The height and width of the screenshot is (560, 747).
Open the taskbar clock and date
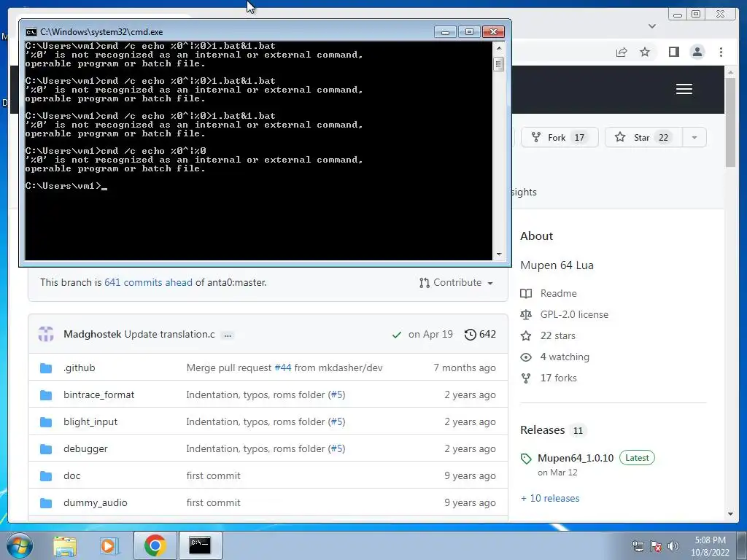(710, 546)
